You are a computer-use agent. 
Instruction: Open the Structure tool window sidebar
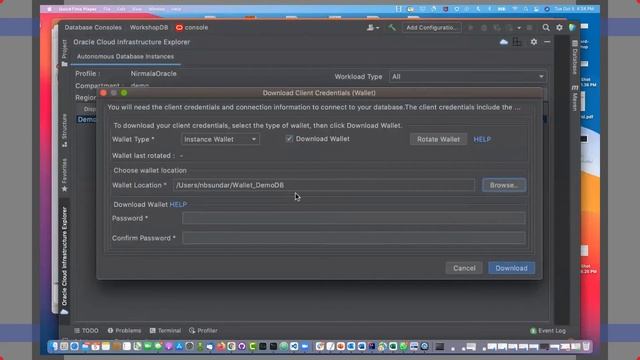pyautogui.click(x=64, y=131)
